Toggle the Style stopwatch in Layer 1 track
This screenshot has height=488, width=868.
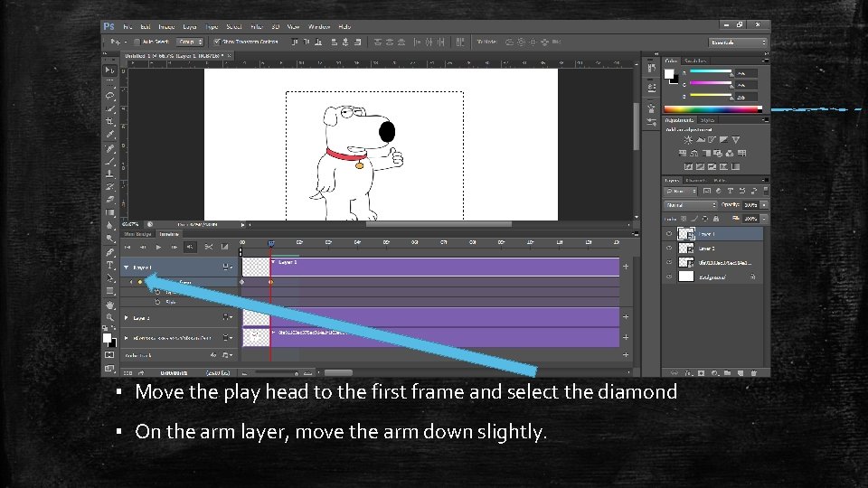(x=157, y=302)
